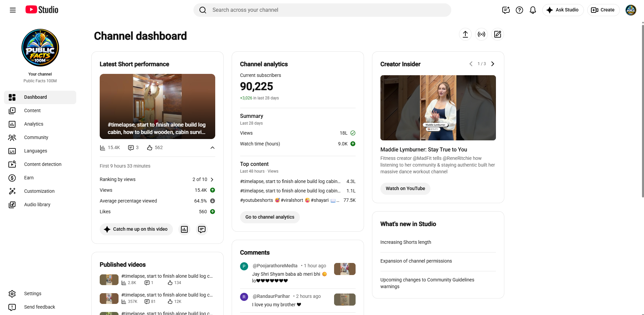The height and width of the screenshot is (315, 644).
Task: Open the Maddie Lymburner video thumbnail
Action: (x=438, y=108)
